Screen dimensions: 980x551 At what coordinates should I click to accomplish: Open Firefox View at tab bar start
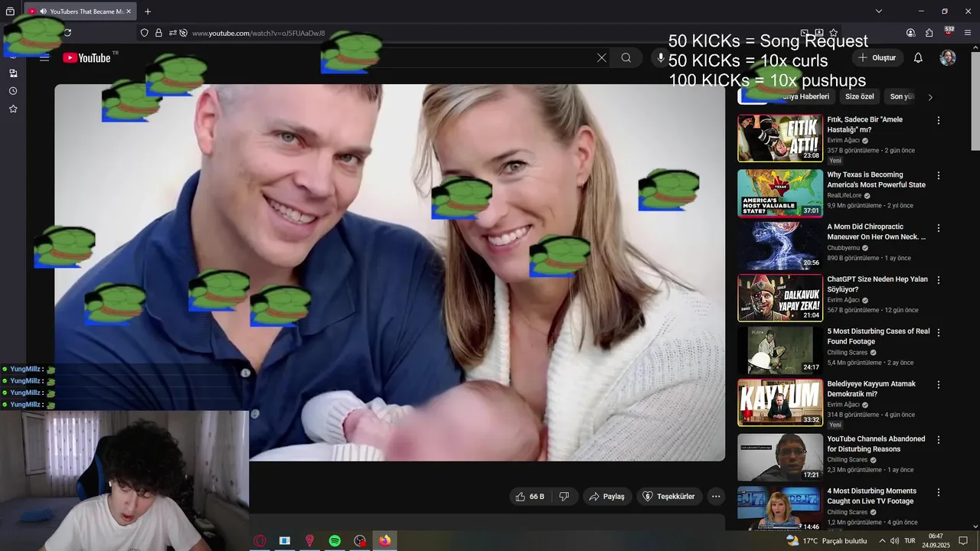pyautogui.click(x=10, y=11)
